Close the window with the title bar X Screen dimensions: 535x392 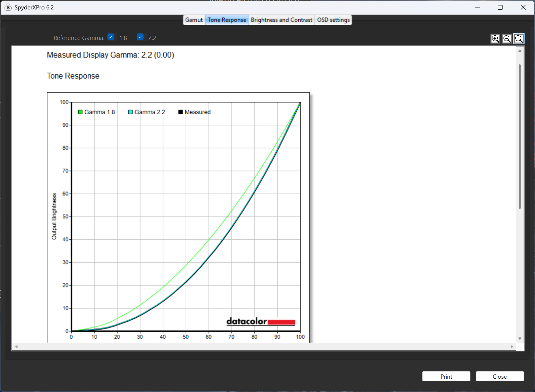[x=523, y=7]
